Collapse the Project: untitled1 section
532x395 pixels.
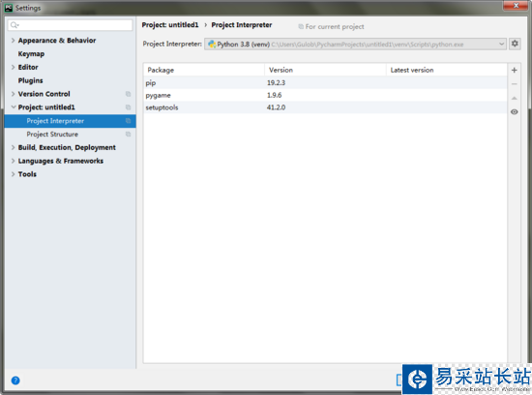(13, 107)
